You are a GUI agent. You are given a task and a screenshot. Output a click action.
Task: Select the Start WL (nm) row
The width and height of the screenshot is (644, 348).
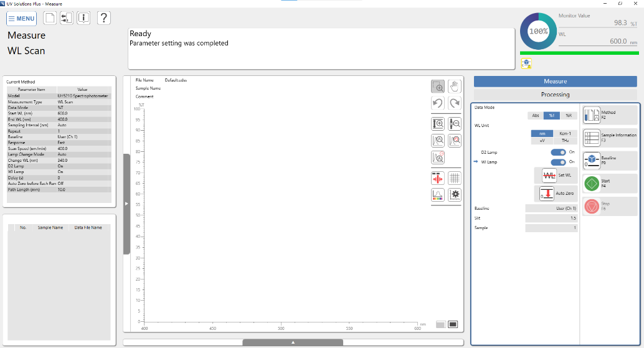coord(59,114)
